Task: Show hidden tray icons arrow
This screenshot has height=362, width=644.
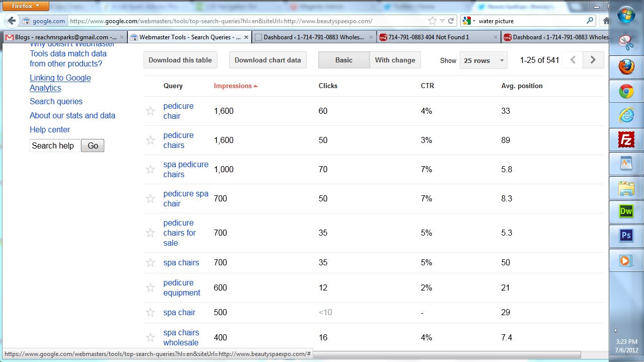Action: tap(615, 331)
